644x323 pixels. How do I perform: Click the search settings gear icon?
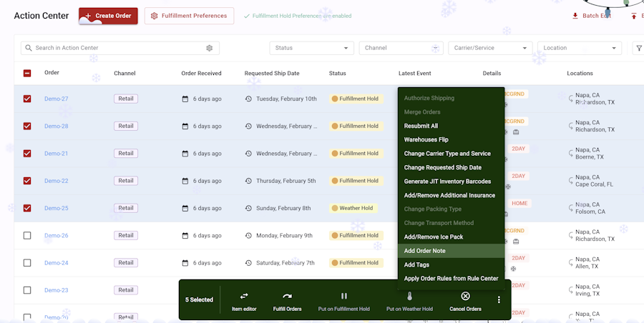click(210, 48)
